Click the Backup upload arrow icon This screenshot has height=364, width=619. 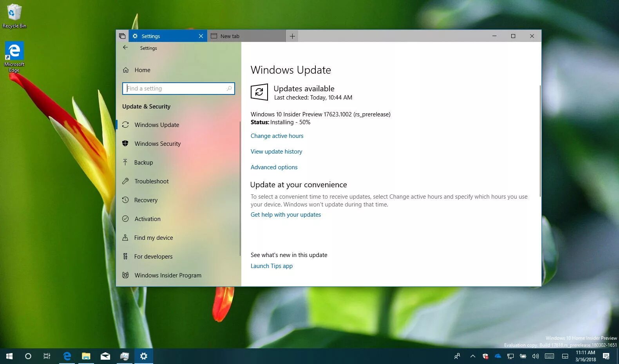125,162
